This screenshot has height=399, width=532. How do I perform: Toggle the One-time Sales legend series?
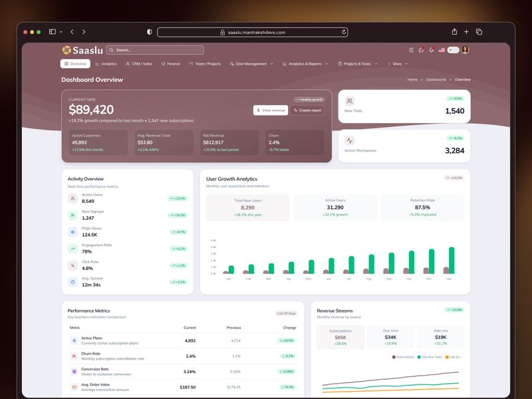(430, 357)
